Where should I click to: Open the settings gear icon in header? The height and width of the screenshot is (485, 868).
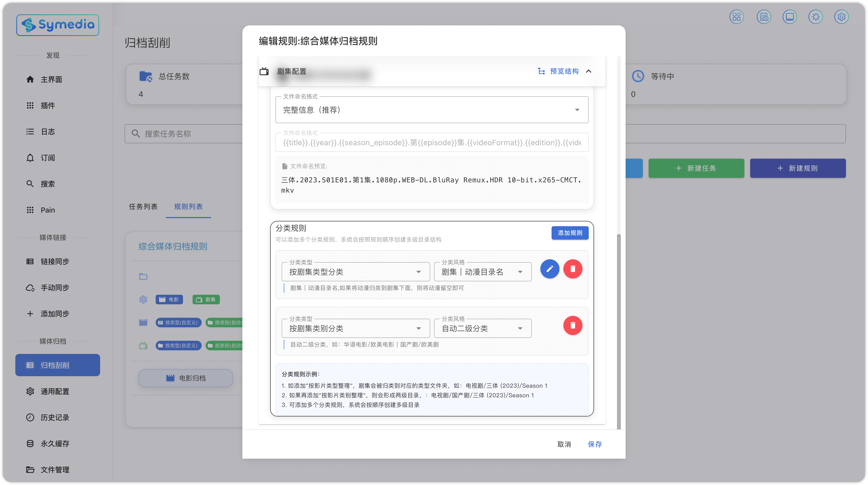[x=841, y=17]
